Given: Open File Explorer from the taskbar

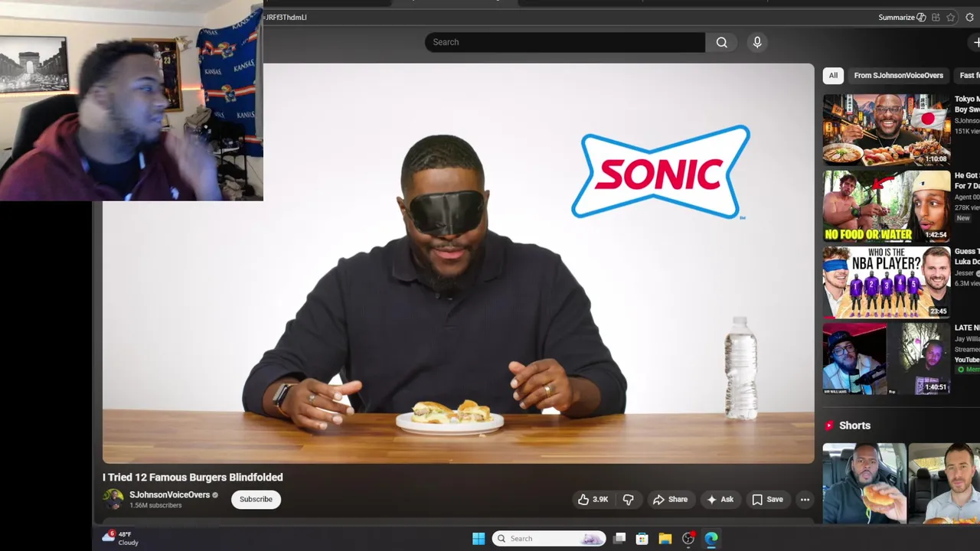Looking at the screenshot, I should [665, 539].
